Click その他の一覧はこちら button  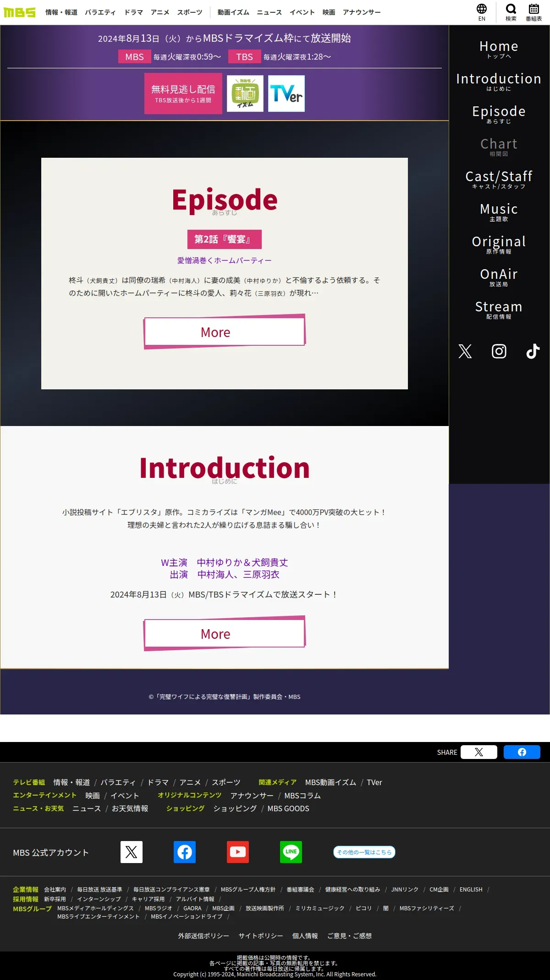[x=364, y=852]
